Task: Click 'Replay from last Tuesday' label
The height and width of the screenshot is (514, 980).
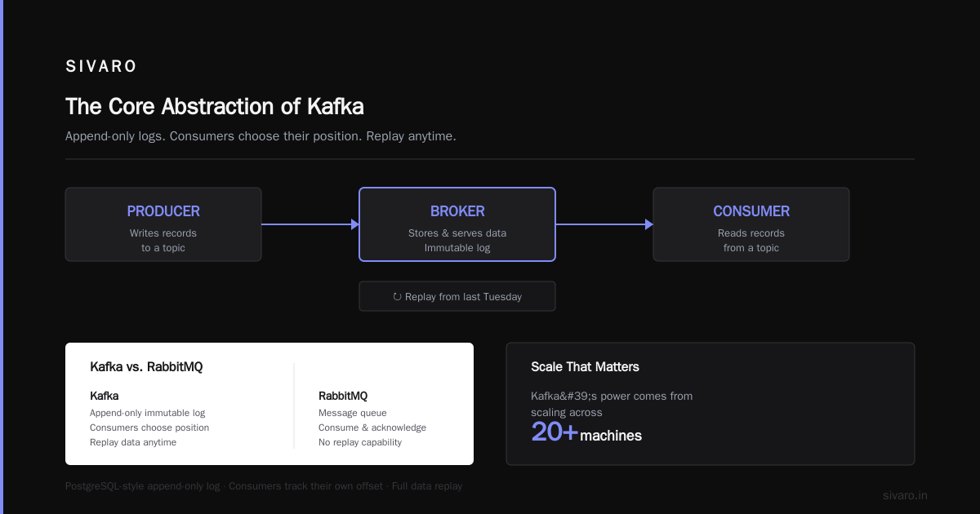Action: pos(463,297)
